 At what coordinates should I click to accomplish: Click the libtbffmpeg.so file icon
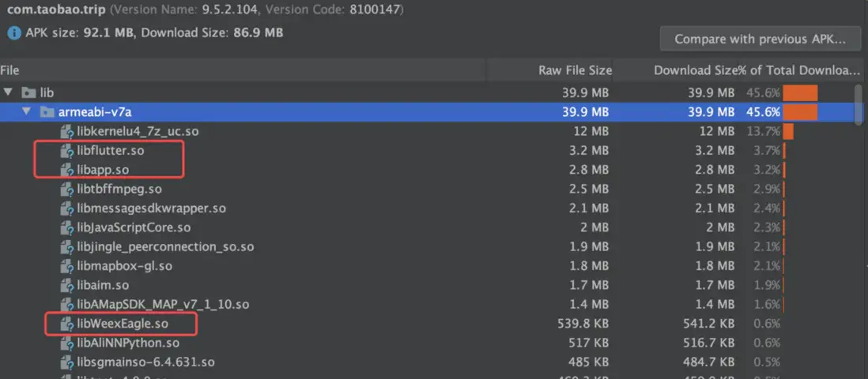pos(68,189)
